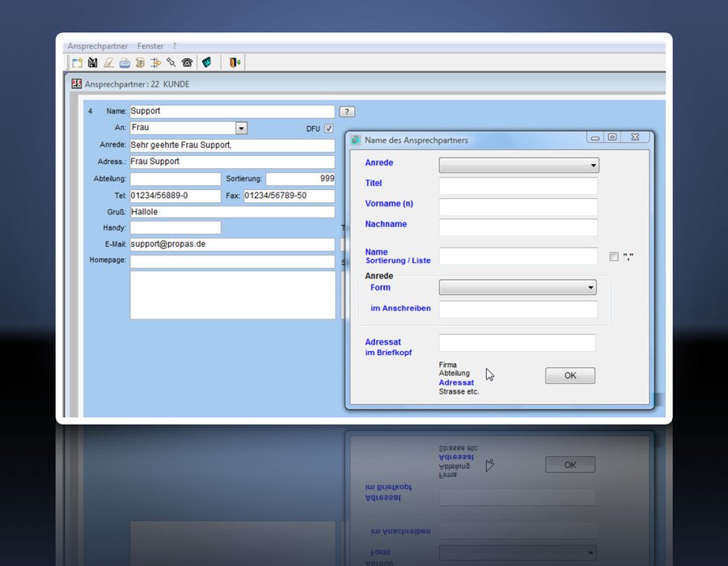
Task: Click the Tel field 01234/56889-0
Action: tap(176, 196)
